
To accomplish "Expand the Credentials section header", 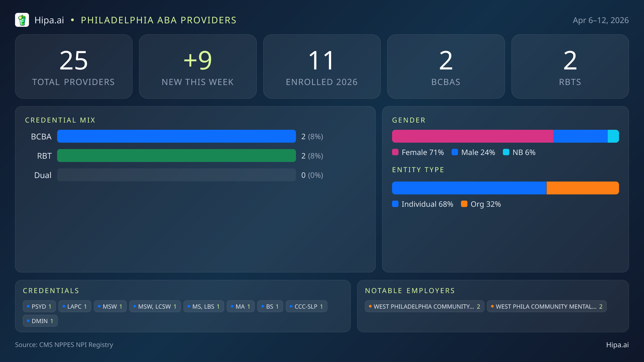I will click(x=51, y=291).
